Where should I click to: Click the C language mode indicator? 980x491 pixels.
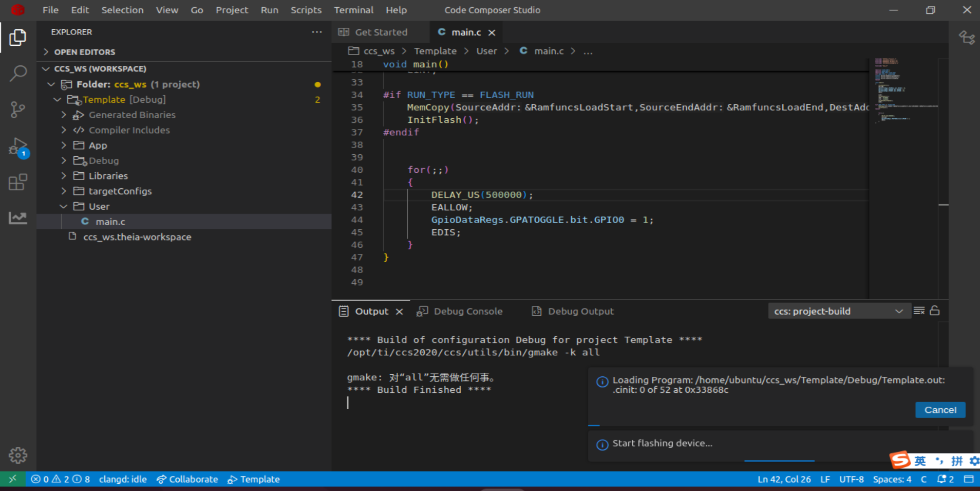point(924,479)
